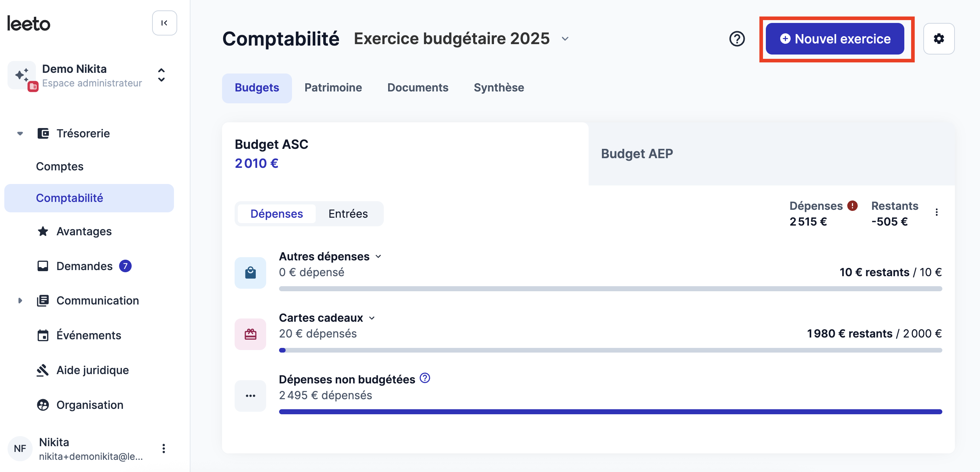The width and height of the screenshot is (980, 472).
Task: Switch to Entrées toggle
Action: (348, 214)
